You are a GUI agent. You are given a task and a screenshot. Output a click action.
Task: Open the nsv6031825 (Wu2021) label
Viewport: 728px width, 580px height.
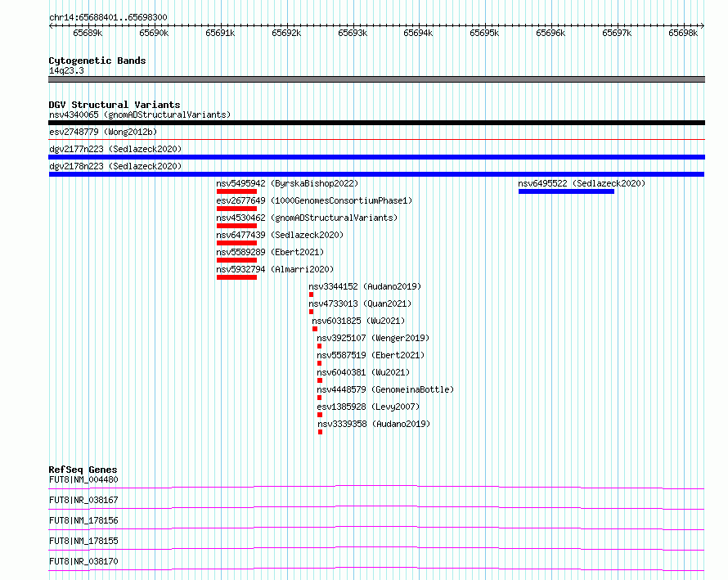(358, 321)
